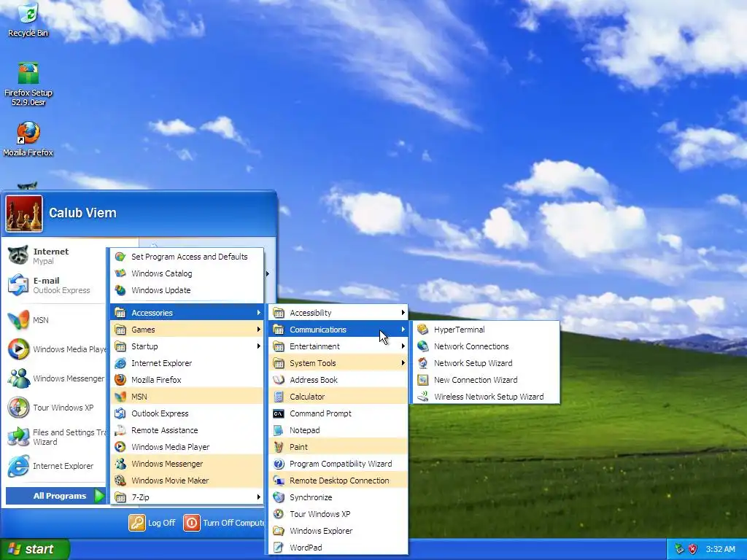Screen dimensions: 747x560
Task: Click the Turn Off Computer button
Action: click(223, 523)
